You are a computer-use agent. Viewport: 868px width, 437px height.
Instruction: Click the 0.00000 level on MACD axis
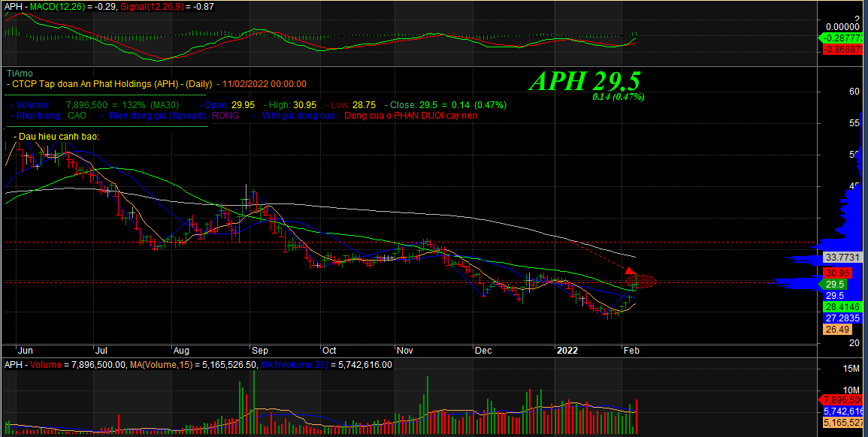(842, 26)
